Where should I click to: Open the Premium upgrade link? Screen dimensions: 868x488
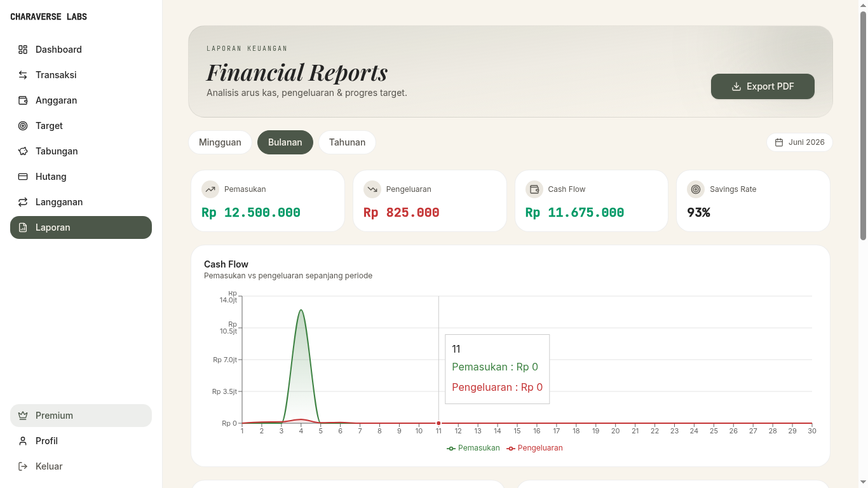[x=81, y=416]
